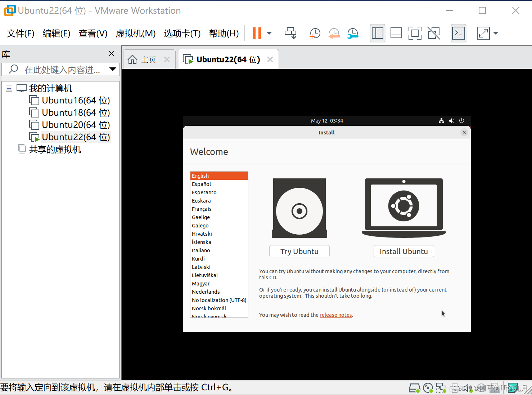Select No localization (UTF-8) option
Image resolution: width=532 pixels, height=395 pixels.
(219, 300)
